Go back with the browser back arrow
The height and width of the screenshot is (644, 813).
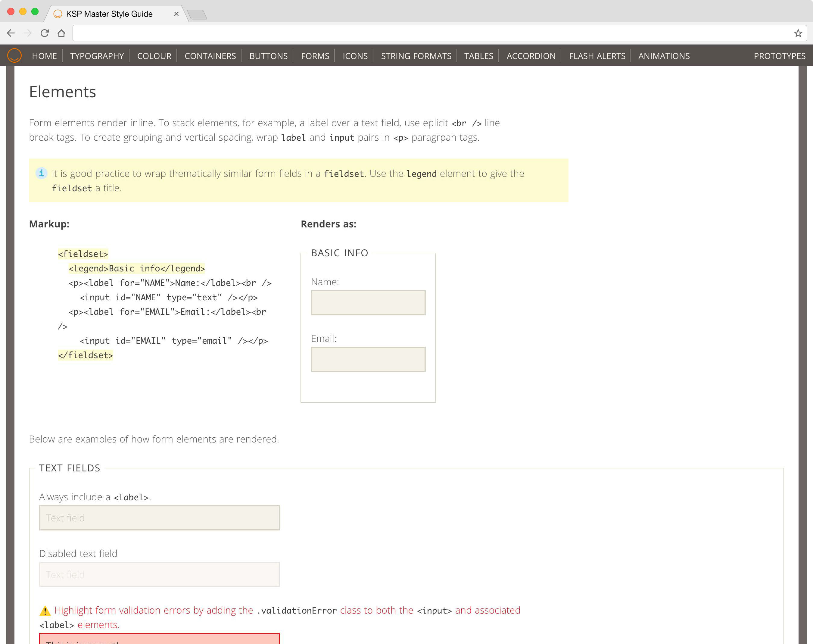[11, 33]
